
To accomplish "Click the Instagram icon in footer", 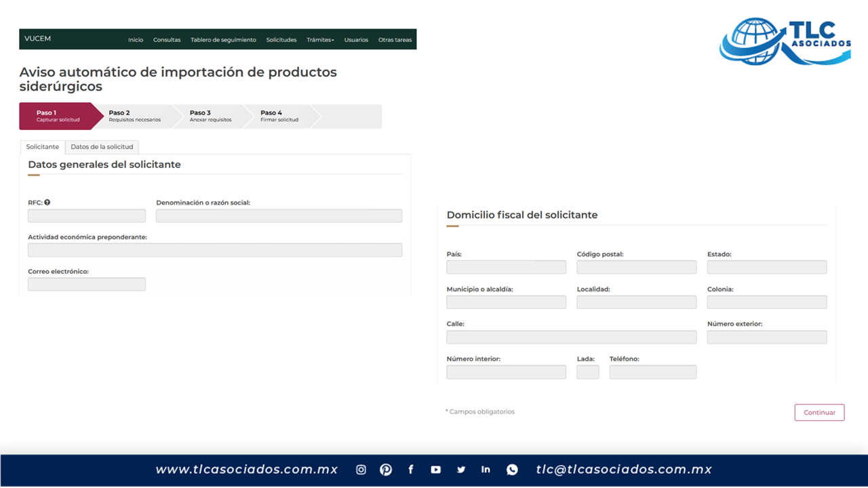I will tap(361, 470).
